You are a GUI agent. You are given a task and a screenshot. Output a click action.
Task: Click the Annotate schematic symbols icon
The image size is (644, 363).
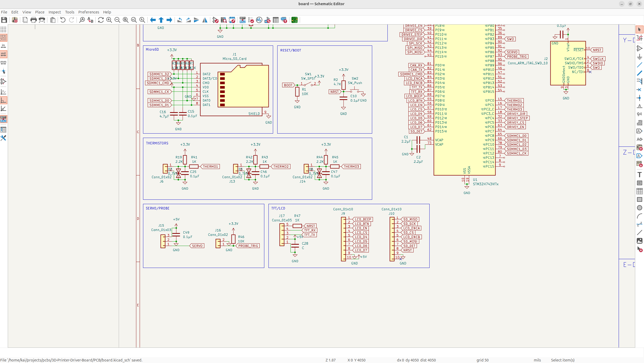tap(242, 20)
